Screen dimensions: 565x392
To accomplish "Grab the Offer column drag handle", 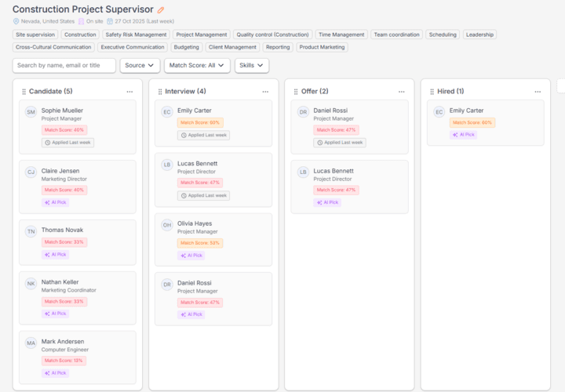I will pos(296,92).
